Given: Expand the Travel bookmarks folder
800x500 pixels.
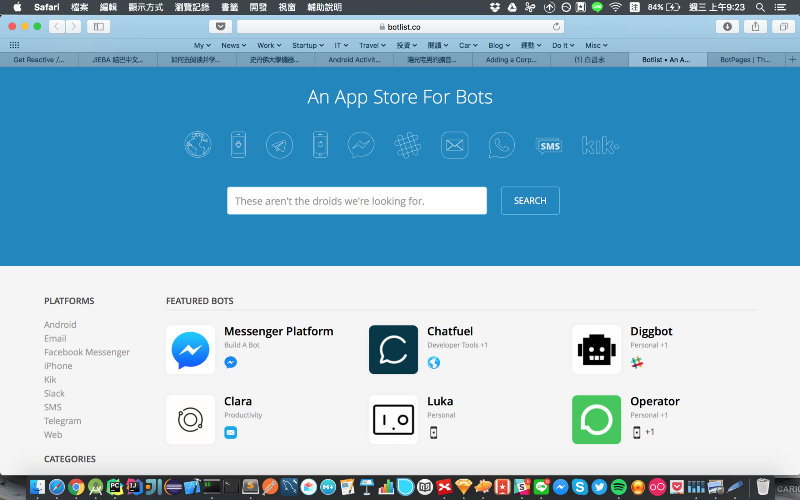Looking at the screenshot, I should click(372, 45).
